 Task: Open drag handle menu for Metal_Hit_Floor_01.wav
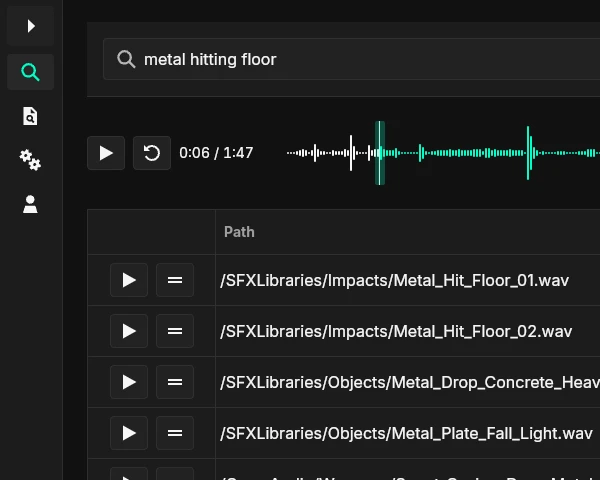coord(175,280)
